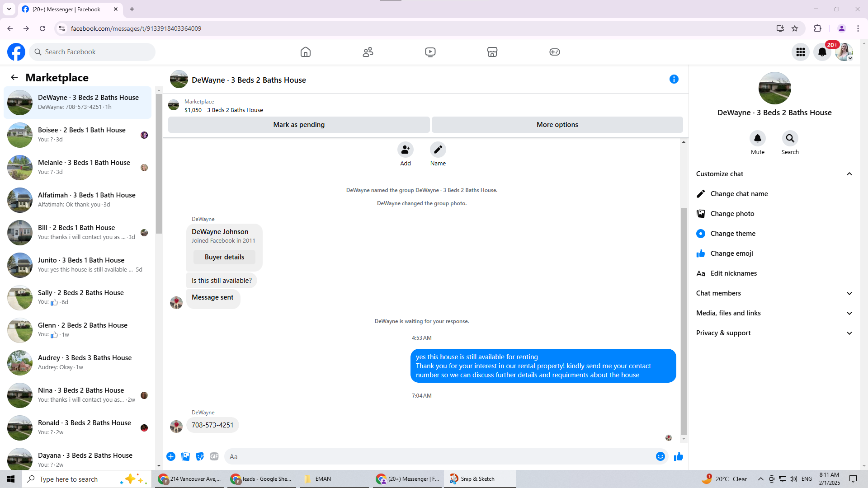Image resolution: width=868 pixels, height=488 pixels.
Task: Mute this conversation with bell button
Action: click(x=757, y=138)
